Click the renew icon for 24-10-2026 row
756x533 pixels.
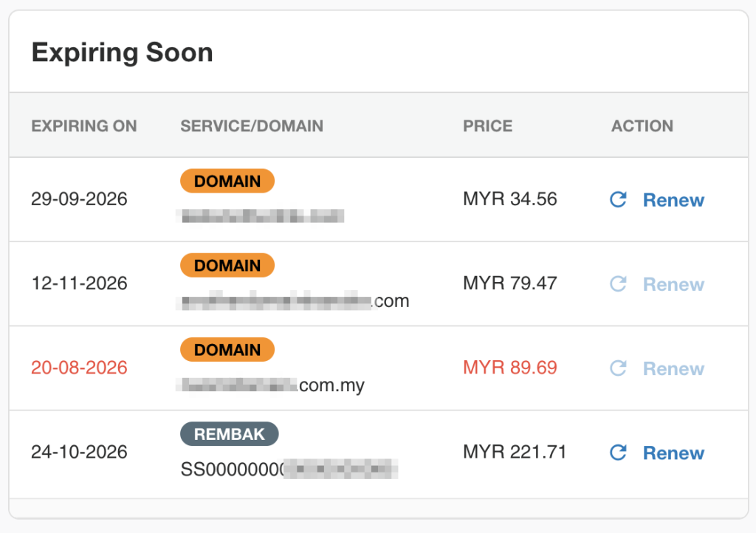pos(618,453)
